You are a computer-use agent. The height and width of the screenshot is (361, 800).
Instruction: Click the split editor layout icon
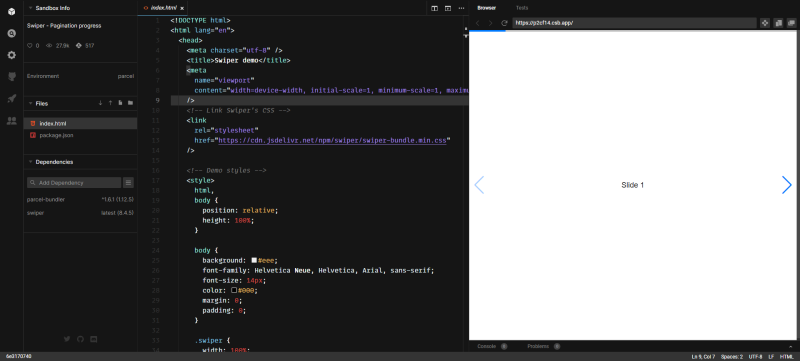point(434,8)
